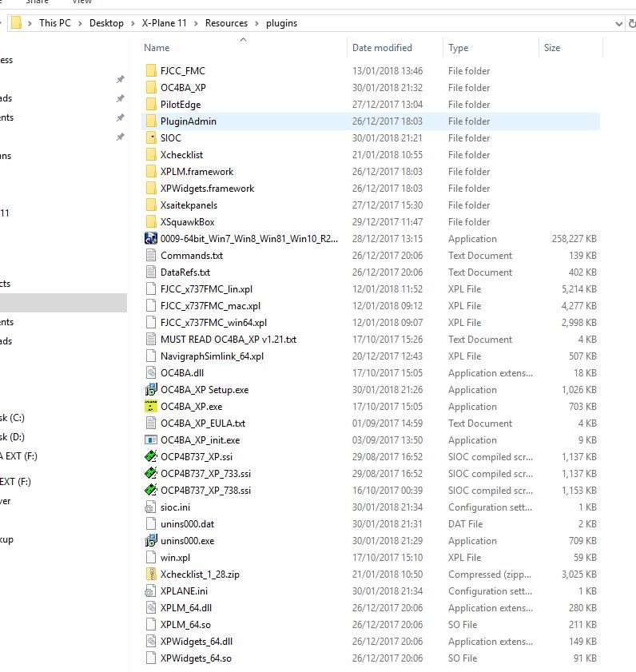Click the 0009-64bit_Win7 application icon
Screen dimensions: 636x672
(151, 238)
